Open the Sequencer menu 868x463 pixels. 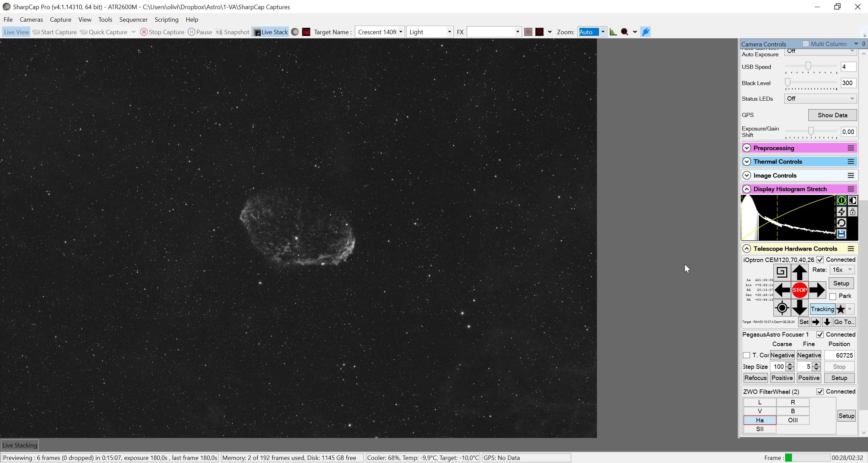point(133,20)
